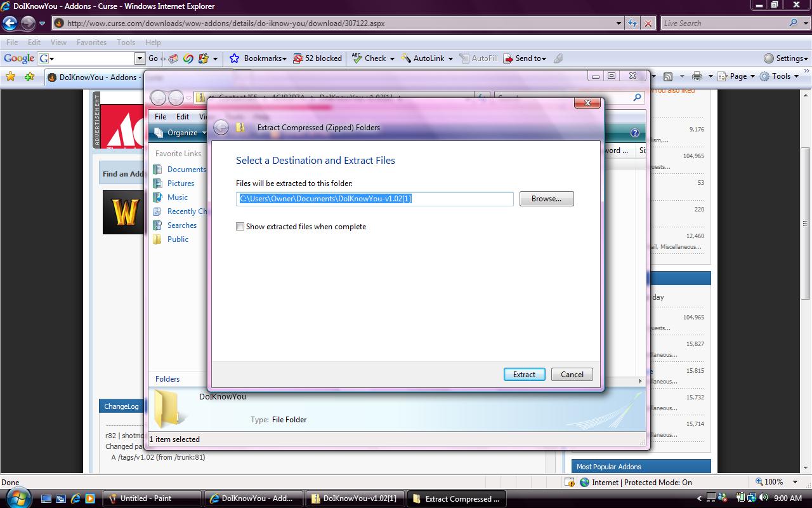Click the 52 blocked popup blocker
This screenshot has width=812, height=508.
(317, 58)
